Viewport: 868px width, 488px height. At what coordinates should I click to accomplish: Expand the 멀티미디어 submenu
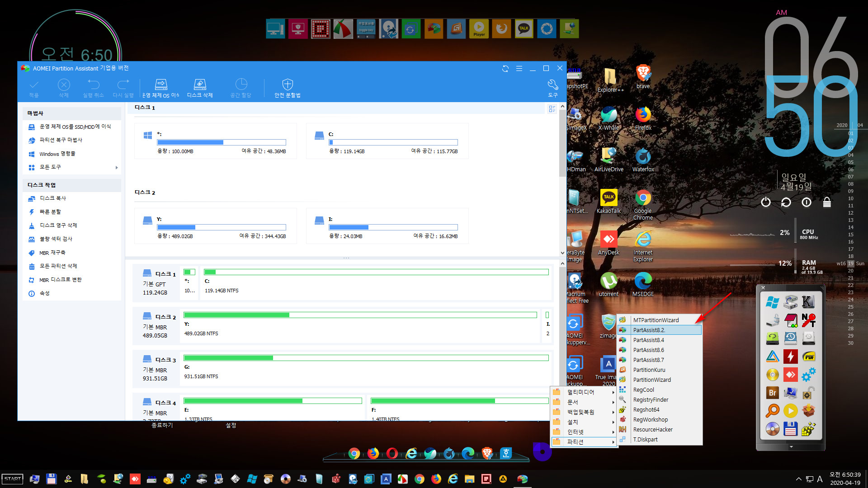(584, 392)
